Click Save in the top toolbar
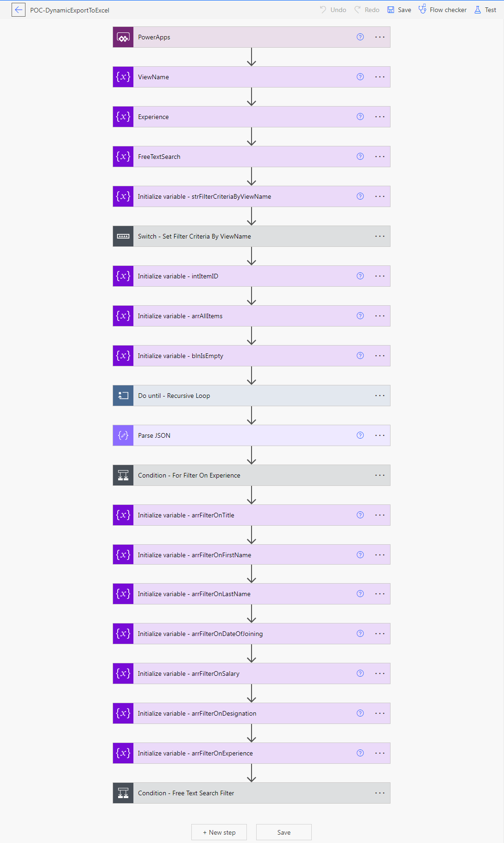The image size is (504, 843). coord(399,10)
